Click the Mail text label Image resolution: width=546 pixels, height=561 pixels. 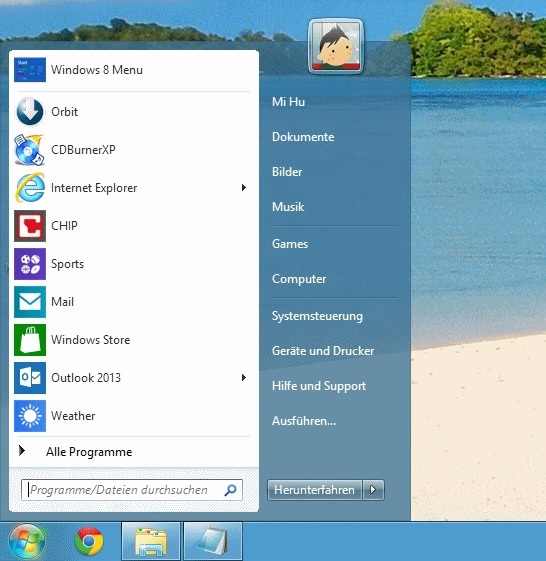(x=62, y=302)
